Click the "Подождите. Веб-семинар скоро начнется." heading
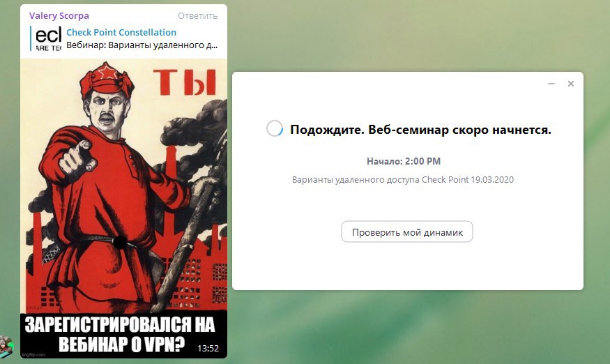 coord(420,130)
